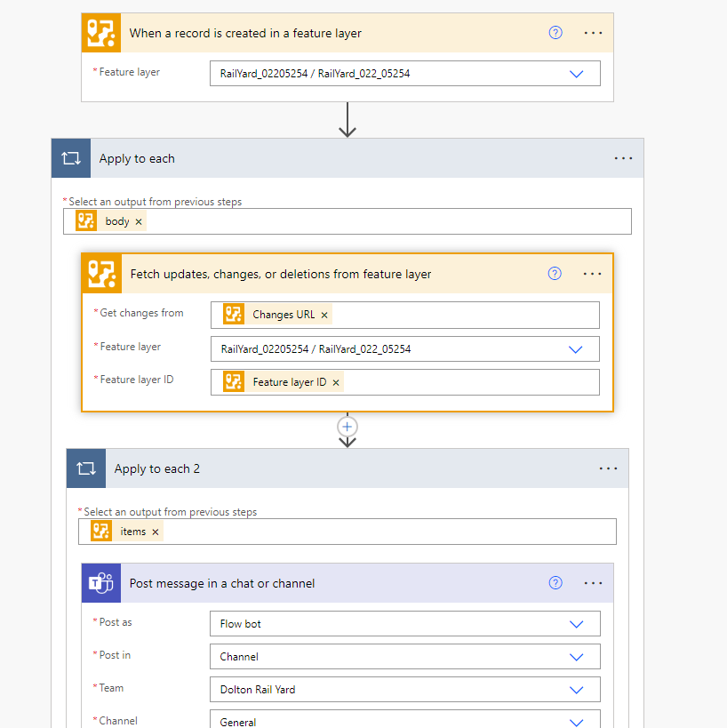
Task: Collapse the Post message card title
Action: [222, 584]
